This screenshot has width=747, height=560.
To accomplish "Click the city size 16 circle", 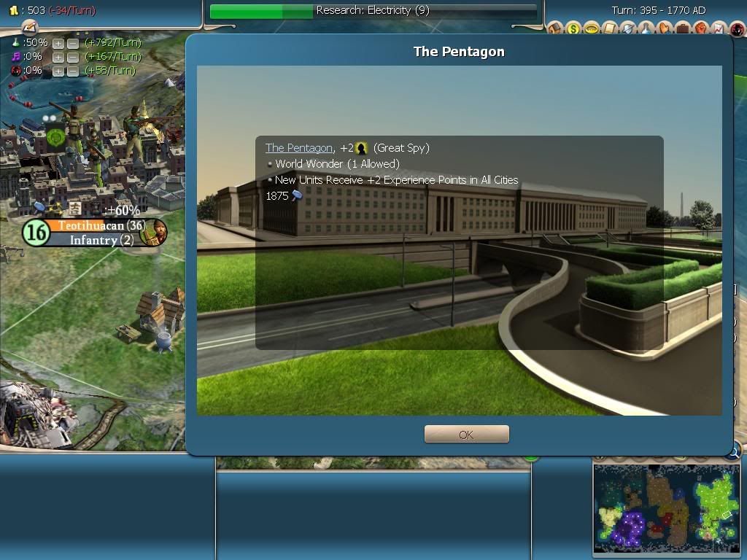I will (36, 233).
